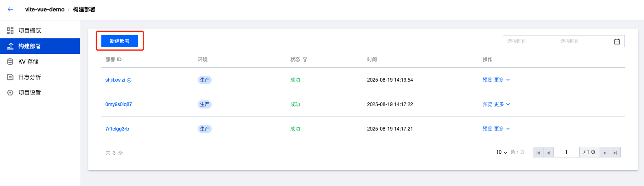Click the 状态 column filter icon

(305, 60)
